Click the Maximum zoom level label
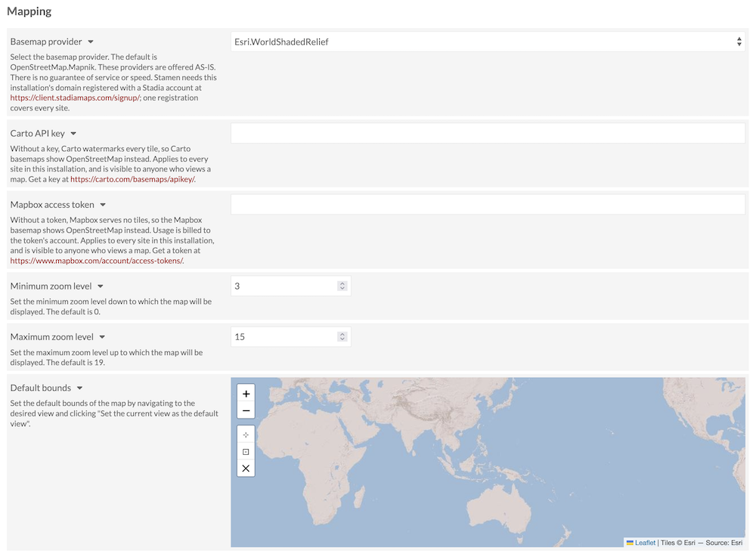The height and width of the screenshot is (560, 756). point(51,337)
